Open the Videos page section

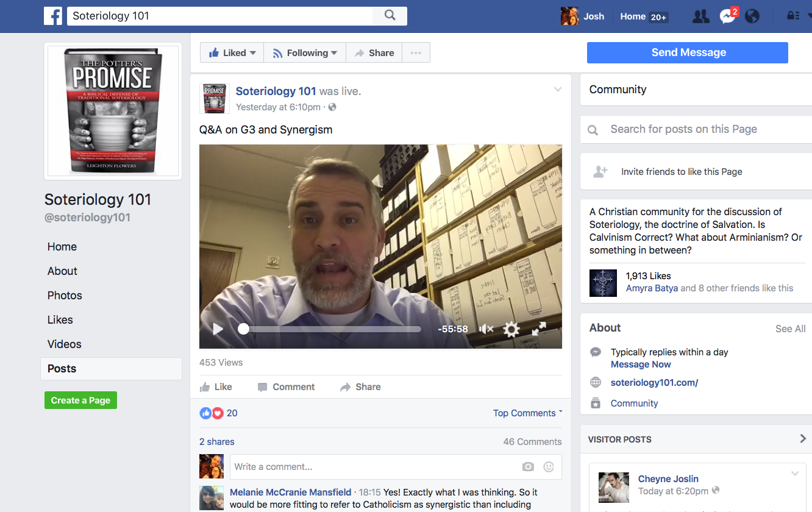coord(64,344)
